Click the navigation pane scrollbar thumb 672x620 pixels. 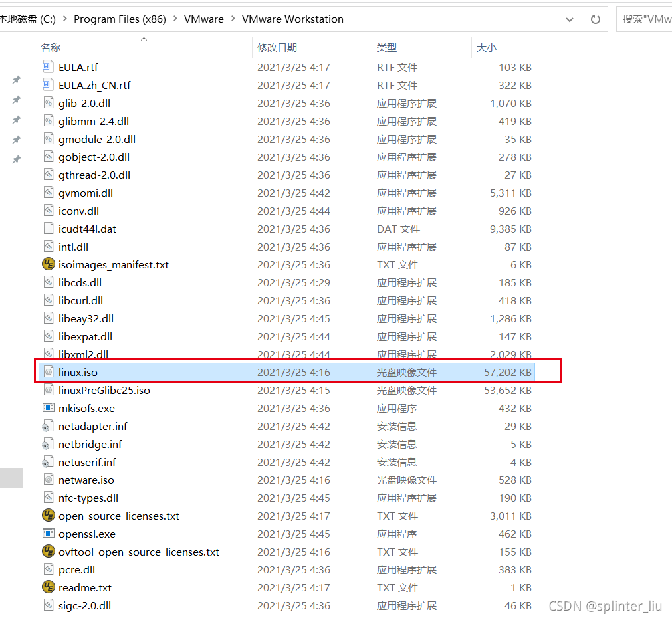[11, 478]
